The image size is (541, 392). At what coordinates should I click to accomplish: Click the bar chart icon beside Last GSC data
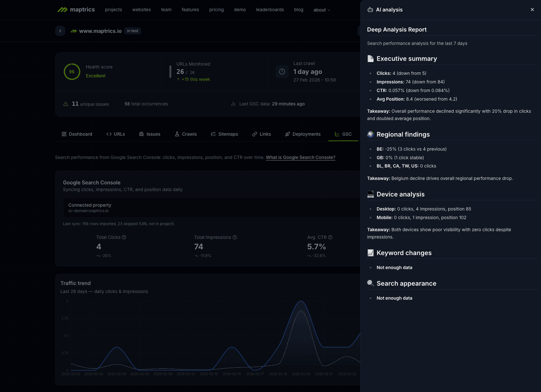click(x=233, y=104)
